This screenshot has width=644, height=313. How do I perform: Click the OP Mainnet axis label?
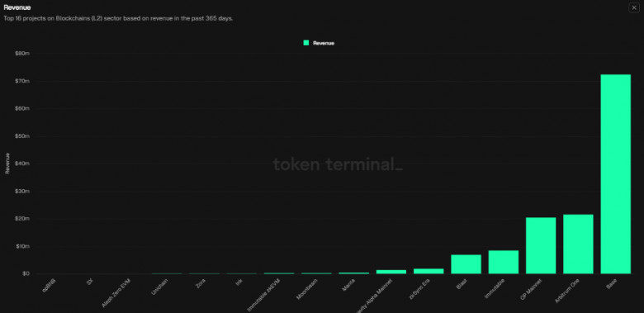point(532,290)
